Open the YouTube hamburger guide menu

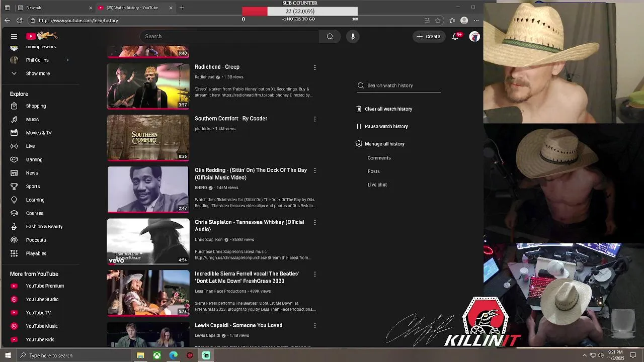pos(14,36)
